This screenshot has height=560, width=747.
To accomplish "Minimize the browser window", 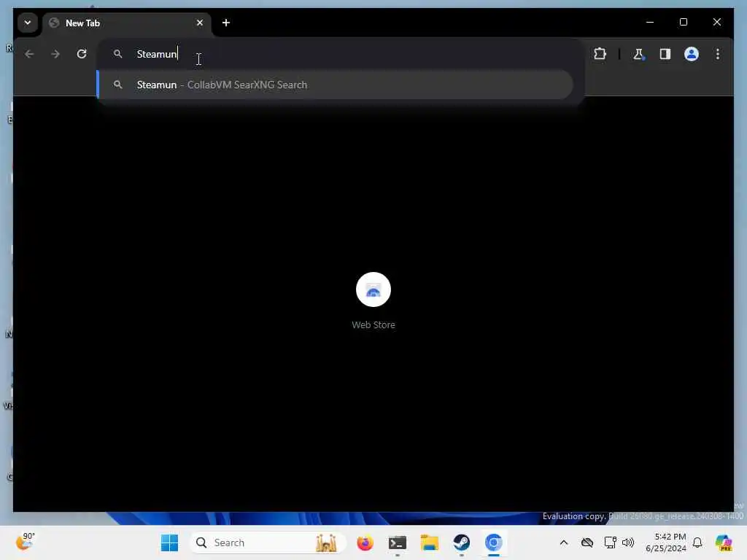I will 650,22.
